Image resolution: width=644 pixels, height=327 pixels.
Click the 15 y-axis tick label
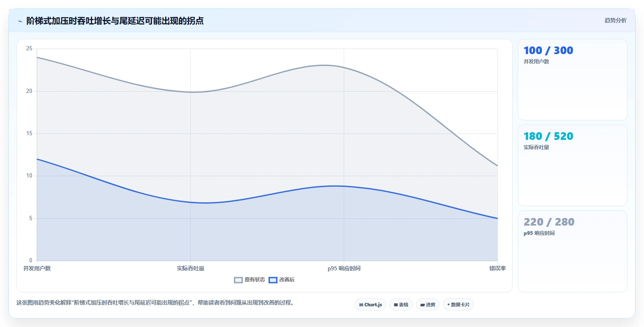click(x=29, y=134)
